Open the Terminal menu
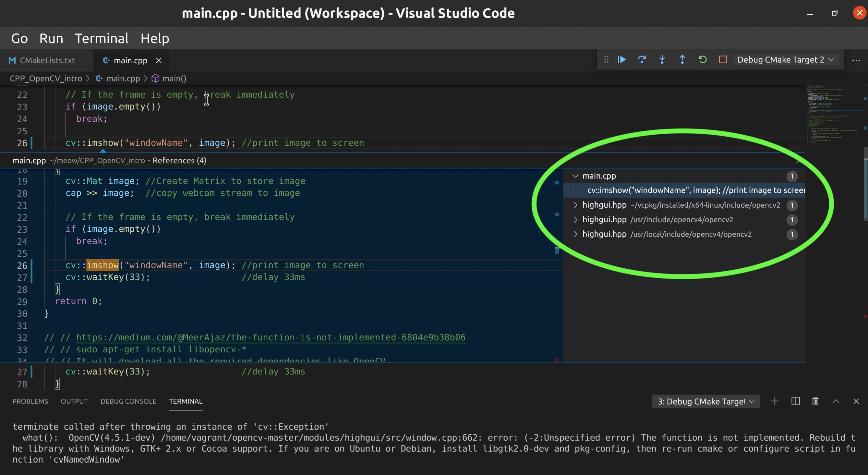 (102, 38)
